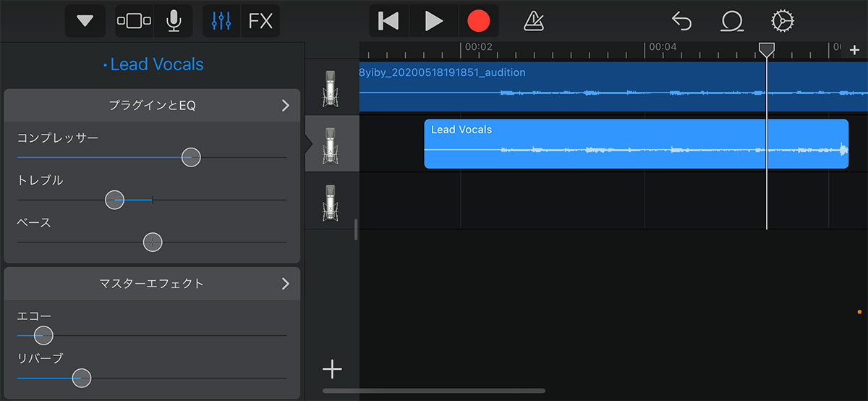Add a new track with plus button
The height and width of the screenshot is (401, 868).
coord(332,369)
